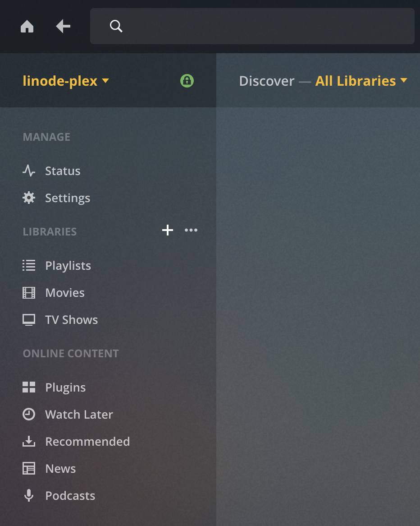Open the Movies library film icon
The image size is (420, 526).
tap(29, 292)
